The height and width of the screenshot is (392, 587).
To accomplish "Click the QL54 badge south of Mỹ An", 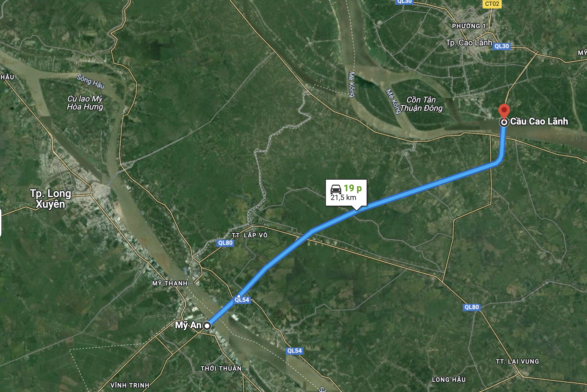I will [295, 351].
